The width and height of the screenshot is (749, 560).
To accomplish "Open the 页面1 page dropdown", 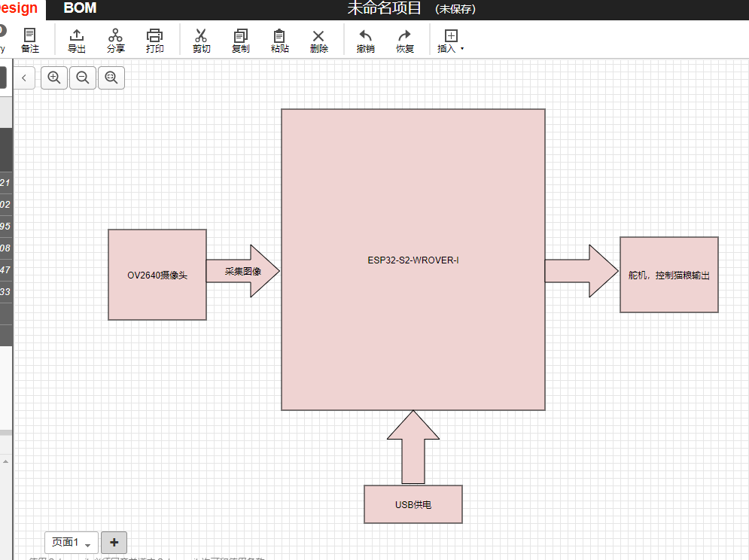I will pyautogui.click(x=72, y=543).
